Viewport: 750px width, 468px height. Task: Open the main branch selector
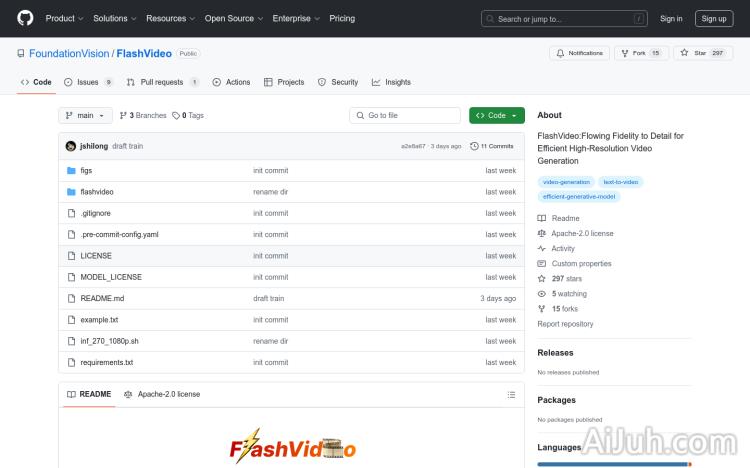[85, 115]
